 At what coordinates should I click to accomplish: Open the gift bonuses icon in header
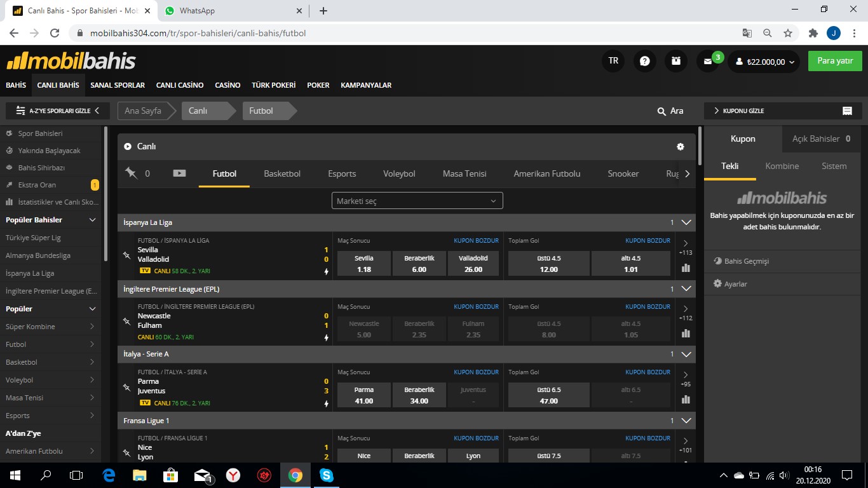tap(676, 61)
